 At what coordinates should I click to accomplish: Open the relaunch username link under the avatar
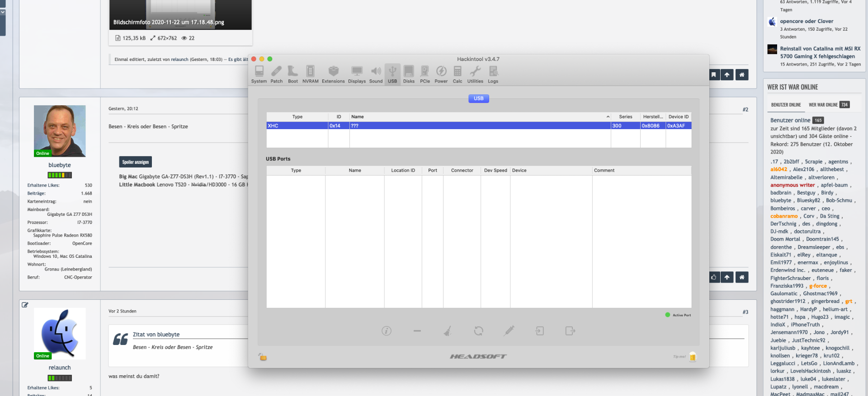pyautogui.click(x=60, y=368)
